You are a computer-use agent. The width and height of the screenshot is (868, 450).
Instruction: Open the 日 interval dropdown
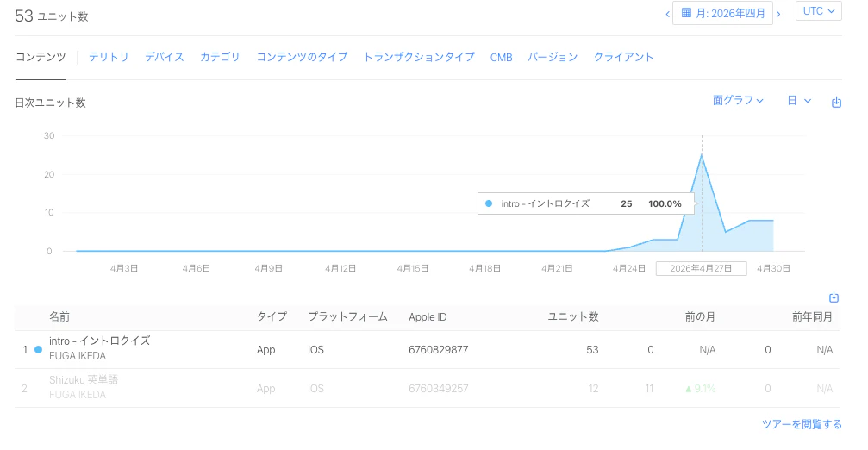[799, 100]
